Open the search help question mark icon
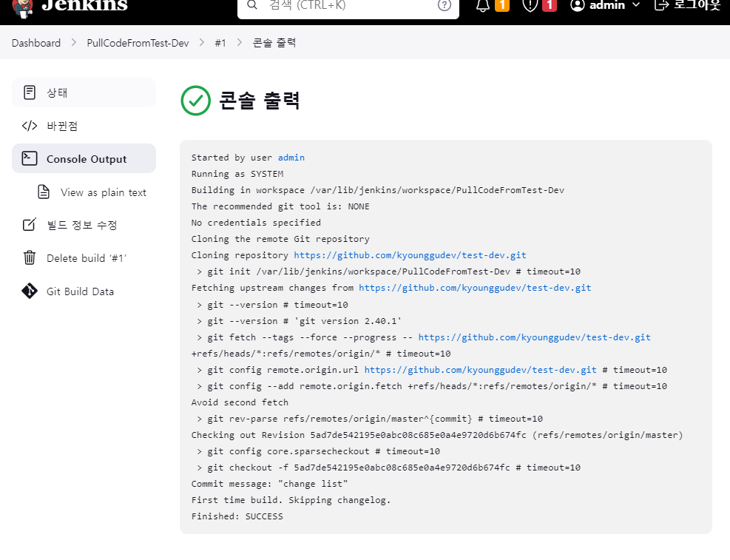Screen dimensions: 730x560 tap(445, 5)
